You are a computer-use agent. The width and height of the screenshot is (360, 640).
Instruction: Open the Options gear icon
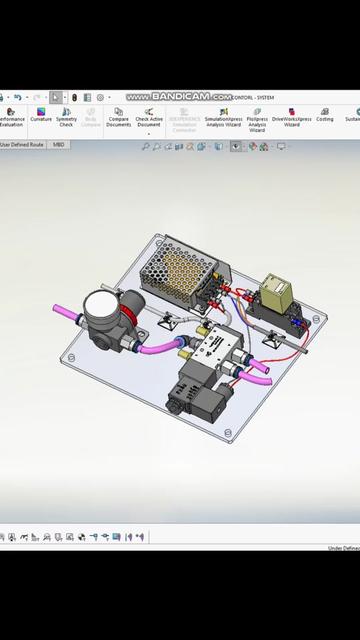coord(100,98)
